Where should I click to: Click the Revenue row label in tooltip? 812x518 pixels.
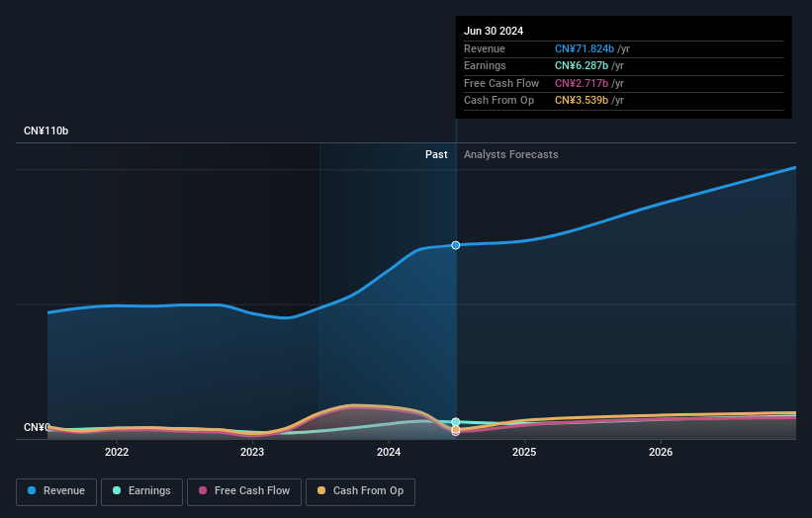[485, 48]
